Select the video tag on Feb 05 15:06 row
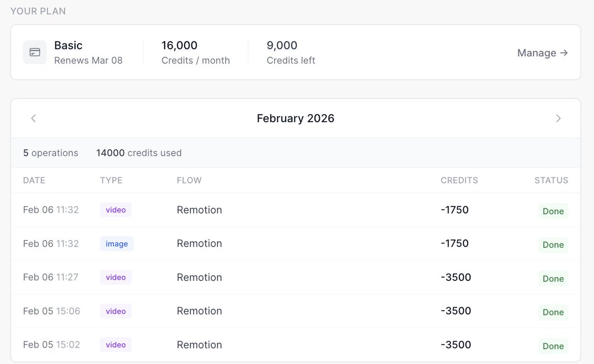 (116, 311)
